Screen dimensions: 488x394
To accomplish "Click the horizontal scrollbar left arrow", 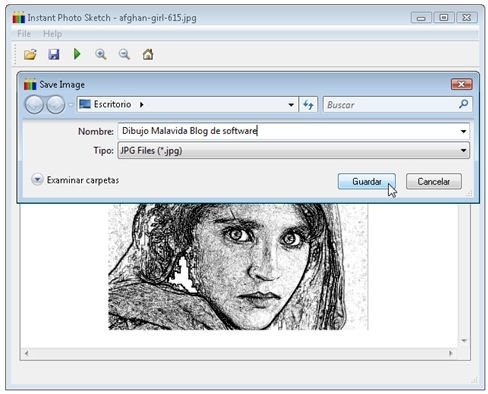I will [26, 353].
